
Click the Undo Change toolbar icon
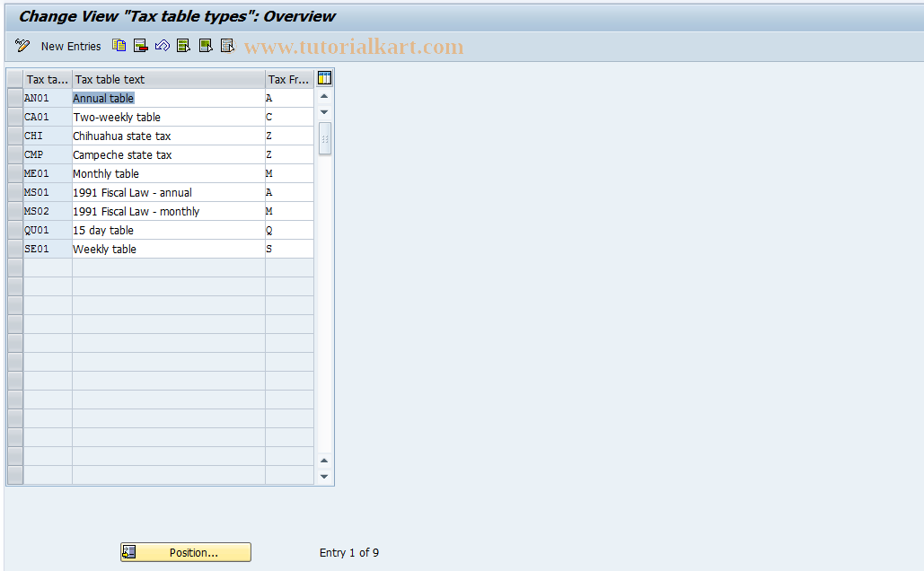162,46
